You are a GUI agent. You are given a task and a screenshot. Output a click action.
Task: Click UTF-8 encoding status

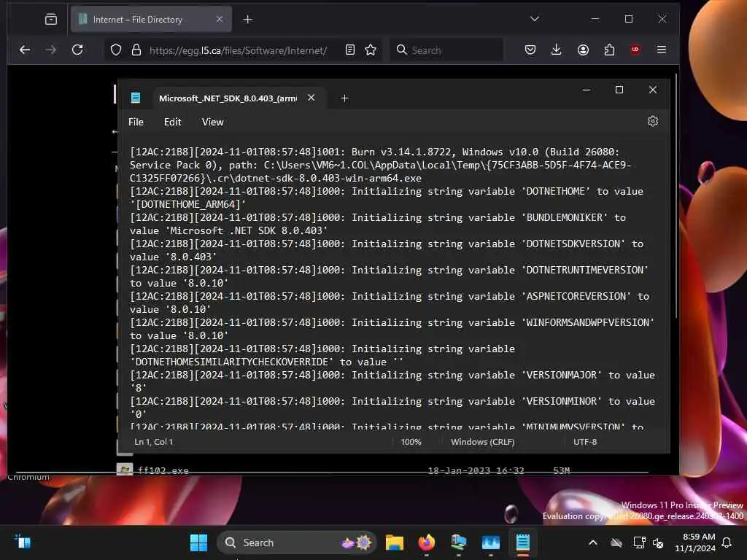585,442
